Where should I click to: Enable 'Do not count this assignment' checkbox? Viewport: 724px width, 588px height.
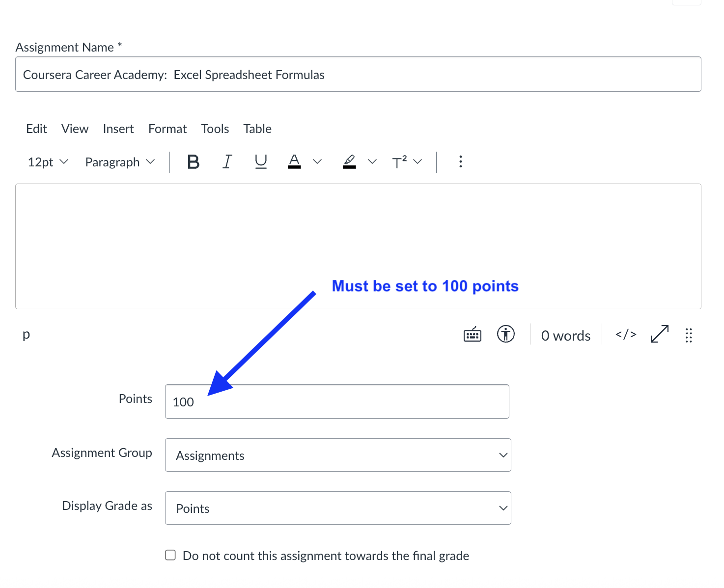(x=170, y=555)
